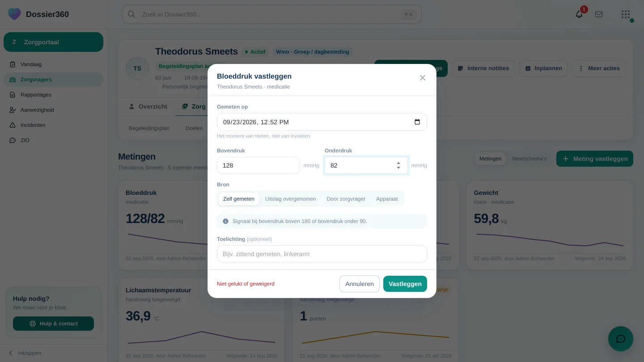
Task: Click the ZIO chat bubble icon
Action: pyautogui.click(x=13, y=140)
